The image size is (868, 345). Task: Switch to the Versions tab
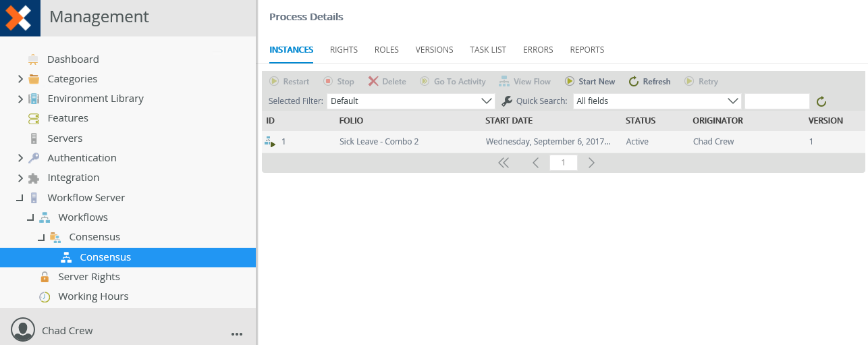[435, 50]
